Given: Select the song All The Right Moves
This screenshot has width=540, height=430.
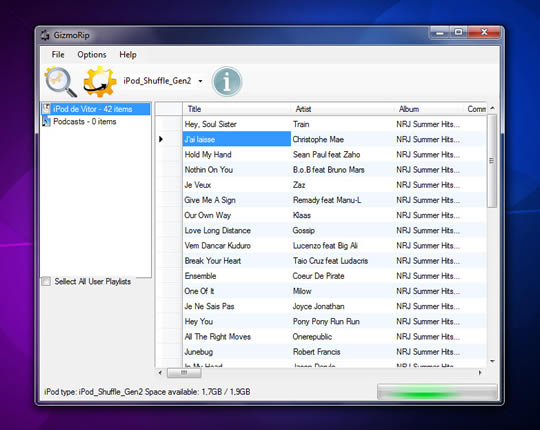Looking at the screenshot, I should click(x=236, y=336).
